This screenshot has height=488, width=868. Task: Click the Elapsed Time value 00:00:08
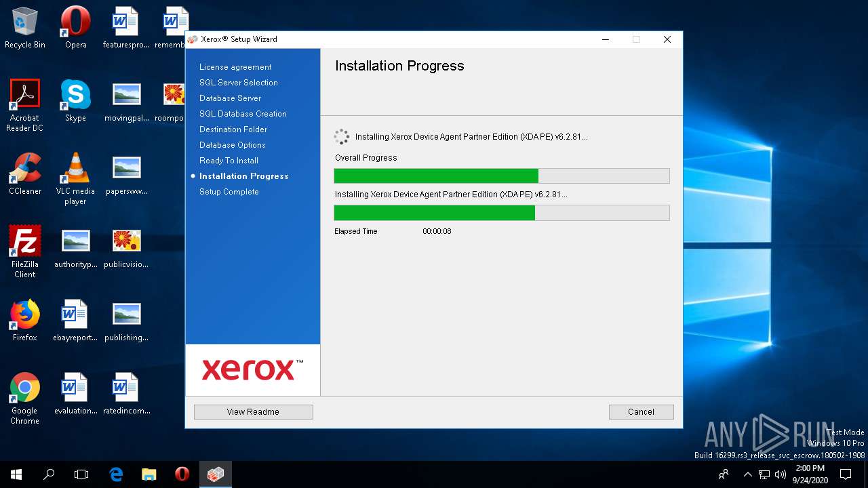(x=437, y=232)
